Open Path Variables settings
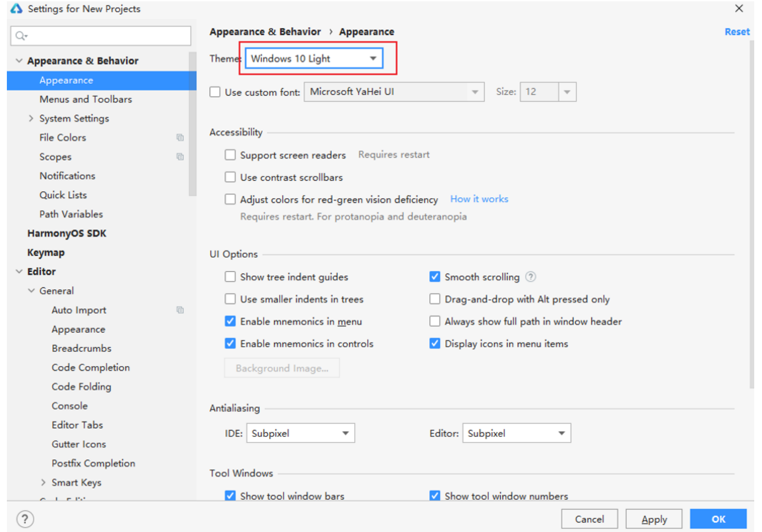Viewport: 762px width, 532px height. point(71,214)
